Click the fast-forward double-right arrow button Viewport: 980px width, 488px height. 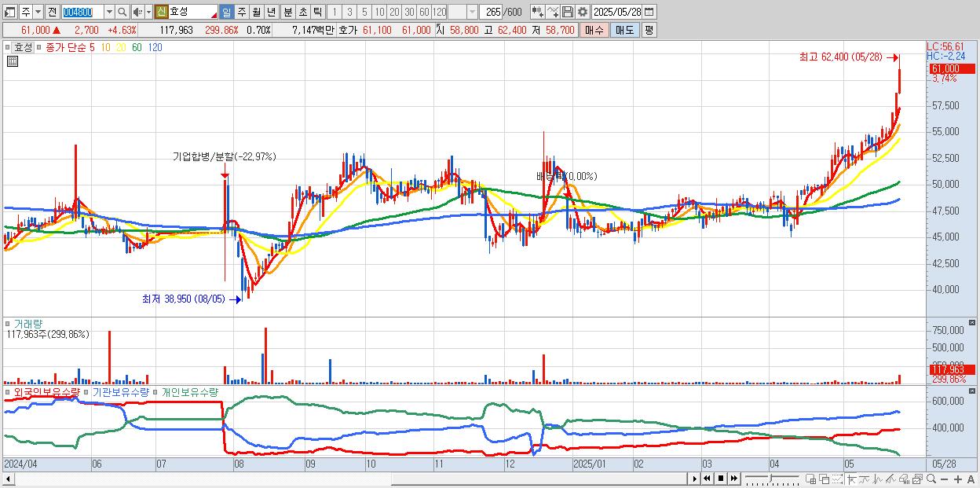pos(733,479)
